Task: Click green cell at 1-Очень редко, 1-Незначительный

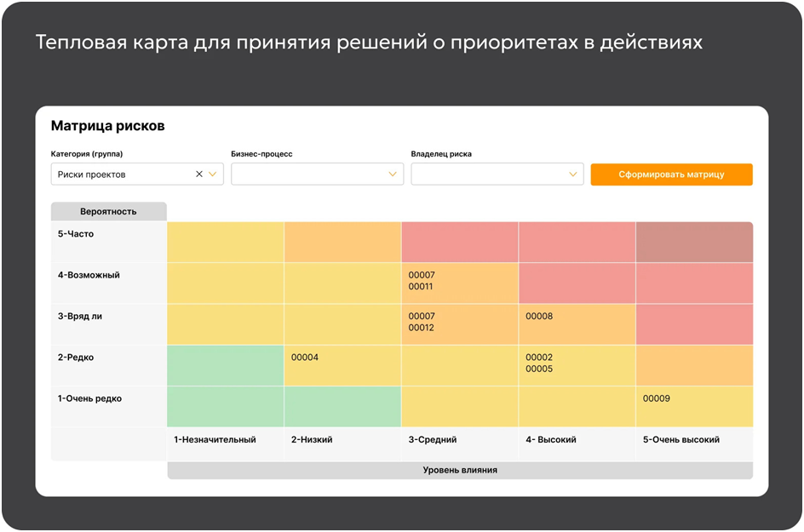Action: pos(225,406)
